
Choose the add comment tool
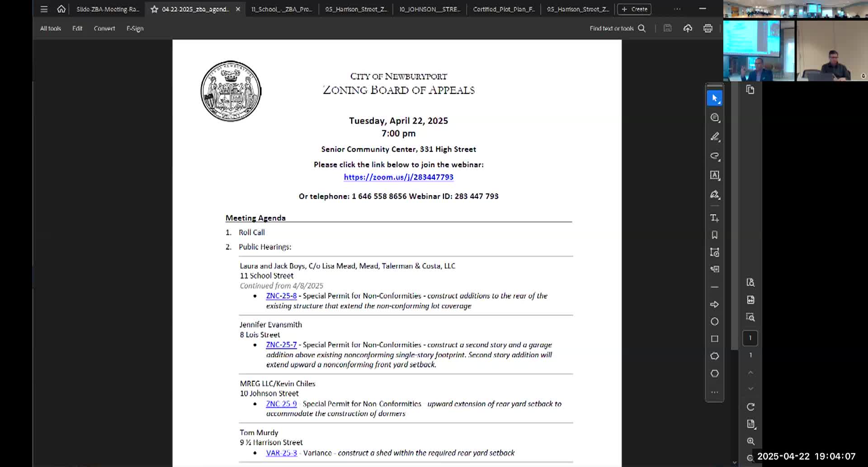714,118
